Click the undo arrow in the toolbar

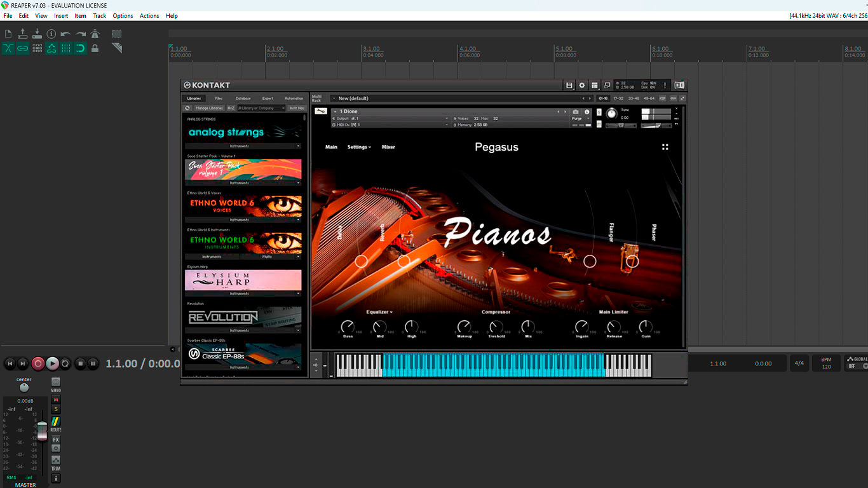tap(66, 34)
